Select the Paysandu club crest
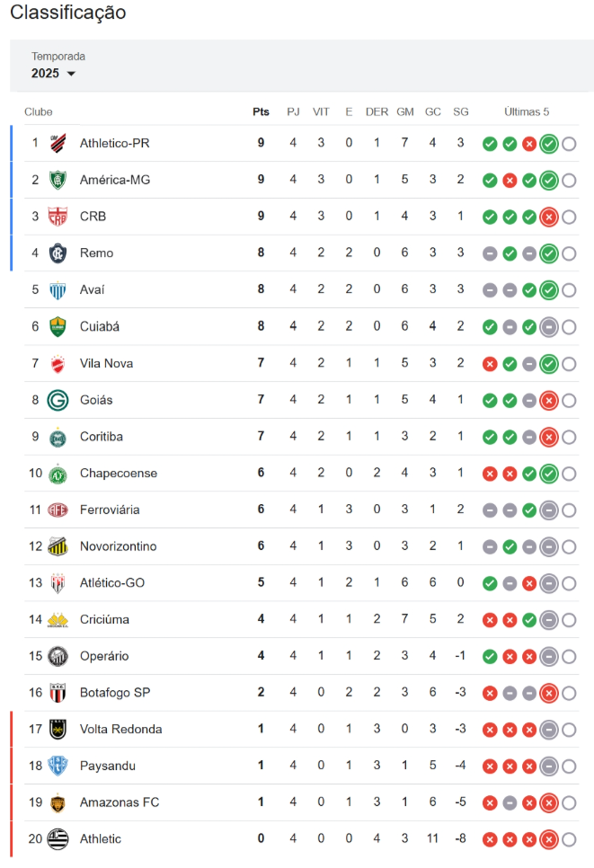594x868 pixels. click(58, 766)
